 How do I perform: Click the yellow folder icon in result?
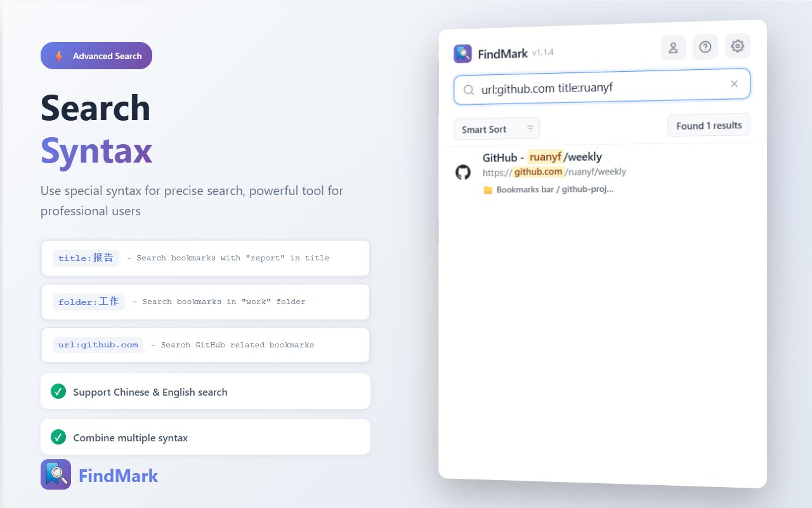coord(488,190)
